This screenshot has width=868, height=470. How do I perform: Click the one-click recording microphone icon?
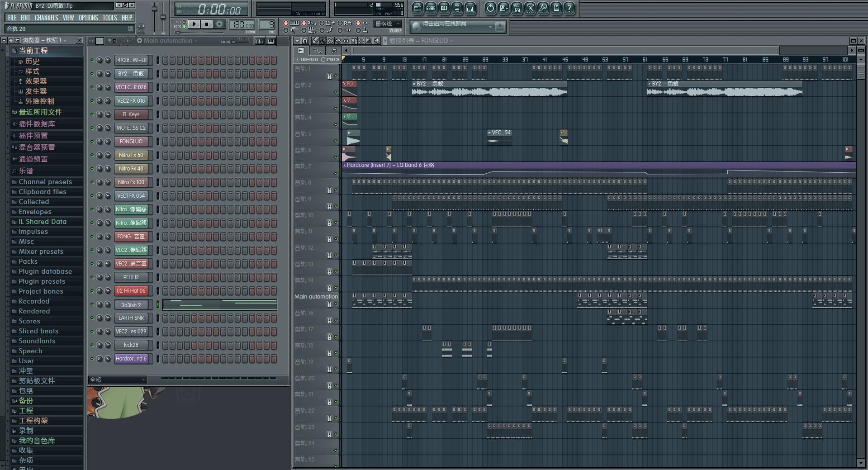pos(543,8)
